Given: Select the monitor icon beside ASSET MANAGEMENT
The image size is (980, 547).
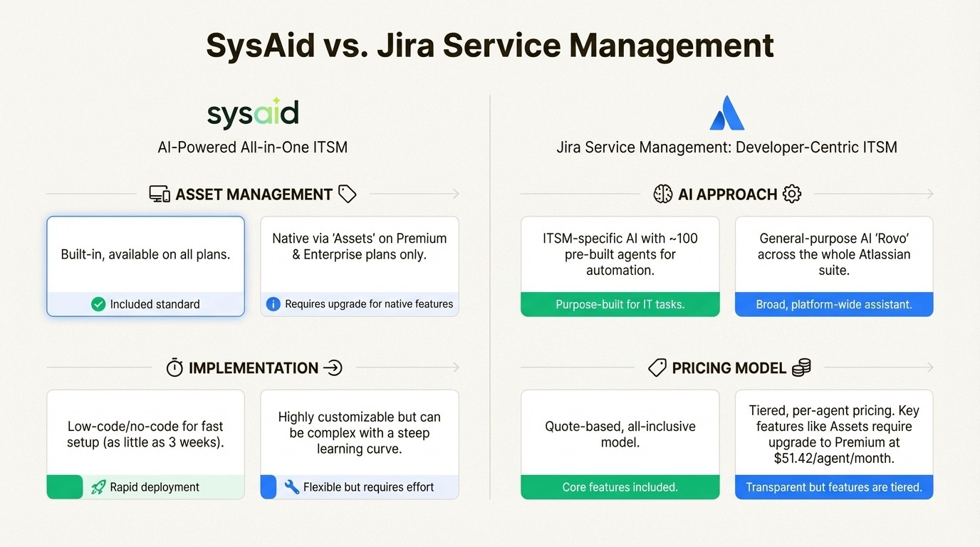Looking at the screenshot, I should (x=158, y=193).
